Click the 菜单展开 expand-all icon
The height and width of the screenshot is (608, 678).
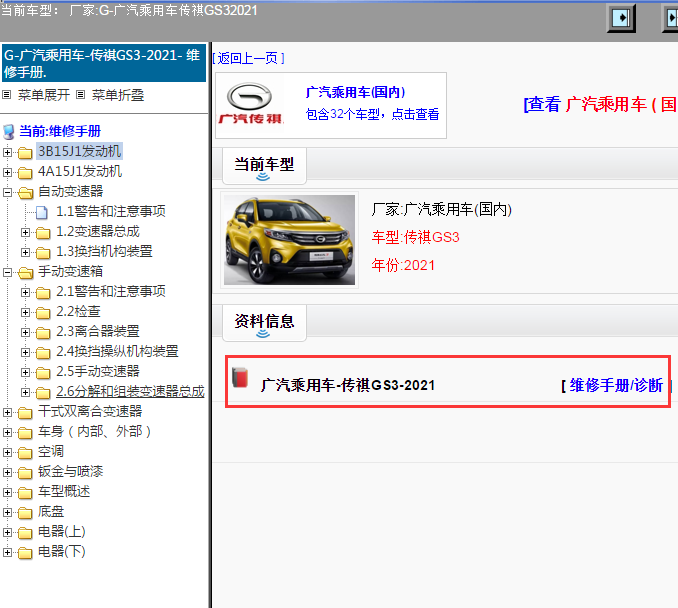click(6, 94)
